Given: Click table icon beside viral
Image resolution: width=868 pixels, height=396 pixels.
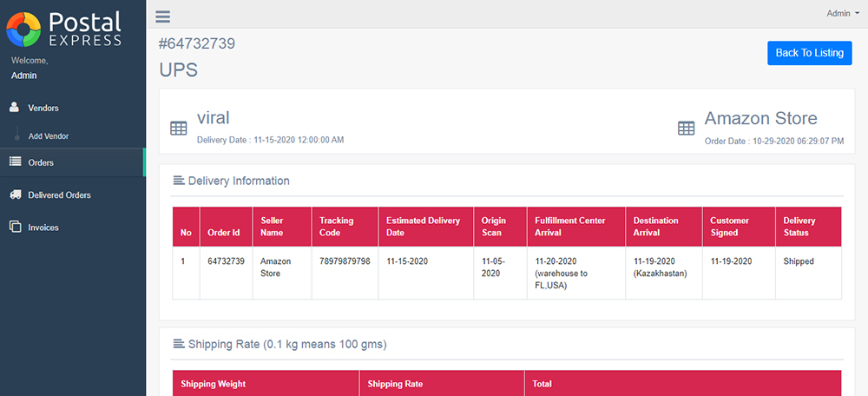Looking at the screenshot, I should (x=178, y=129).
